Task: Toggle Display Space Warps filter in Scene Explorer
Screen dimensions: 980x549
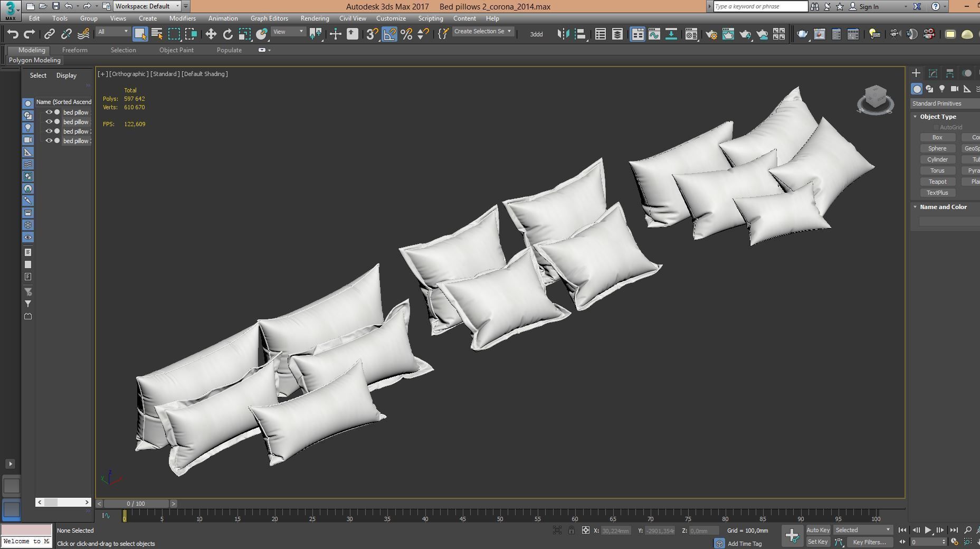Action: click(x=28, y=164)
